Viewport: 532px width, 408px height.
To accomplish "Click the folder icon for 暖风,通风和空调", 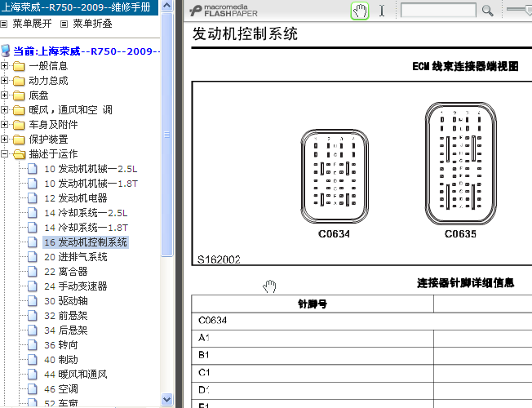I will click(x=19, y=110).
